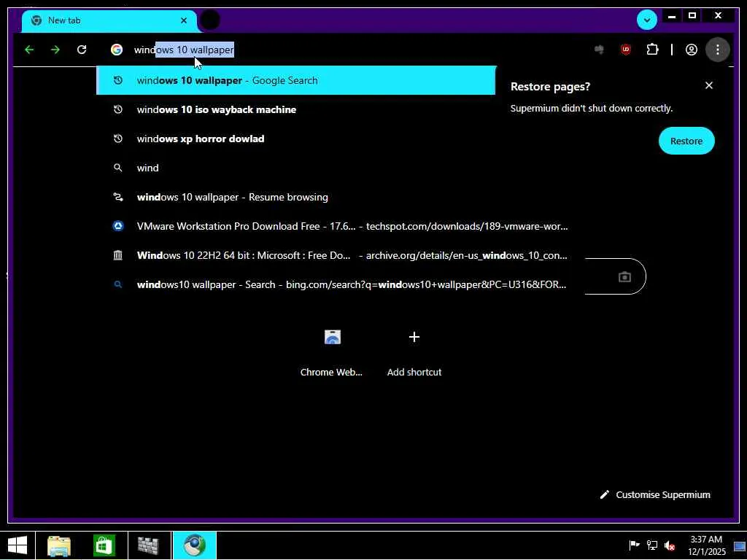
Task: Open the profile account icon
Action: 692,50
